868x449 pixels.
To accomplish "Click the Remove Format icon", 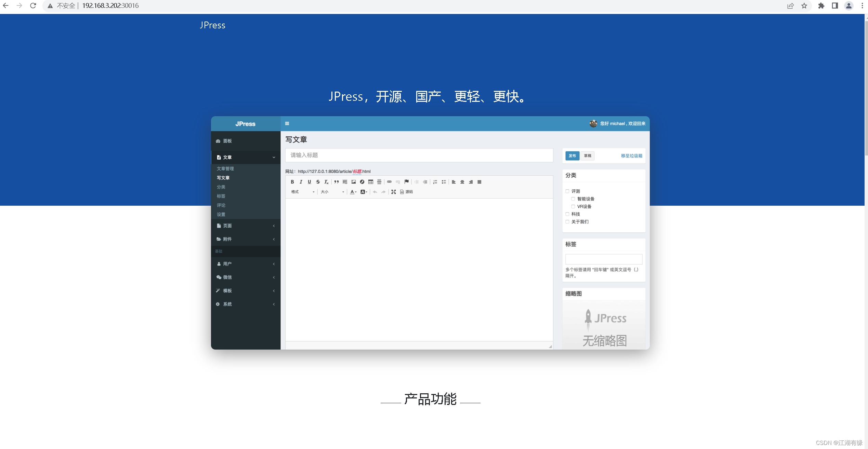I will [x=327, y=182].
